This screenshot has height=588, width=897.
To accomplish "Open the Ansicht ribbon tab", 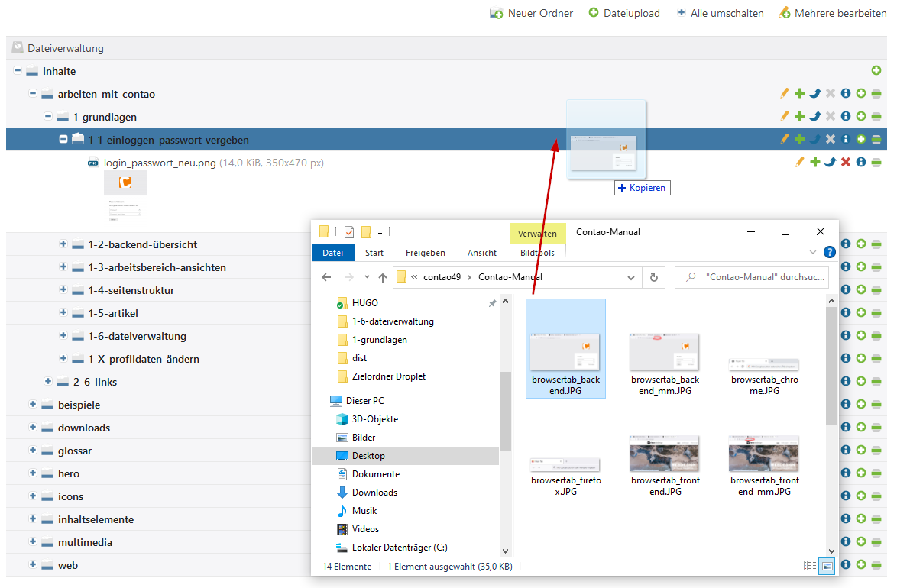I will pos(482,253).
